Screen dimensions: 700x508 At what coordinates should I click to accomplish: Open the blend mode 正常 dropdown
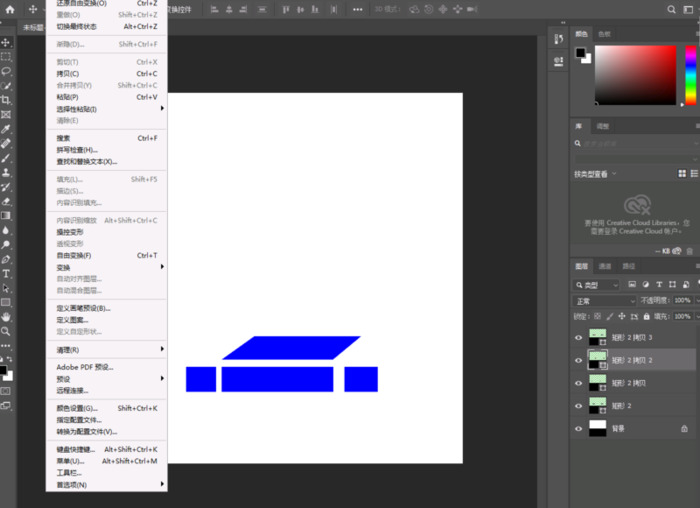tap(604, 300)
